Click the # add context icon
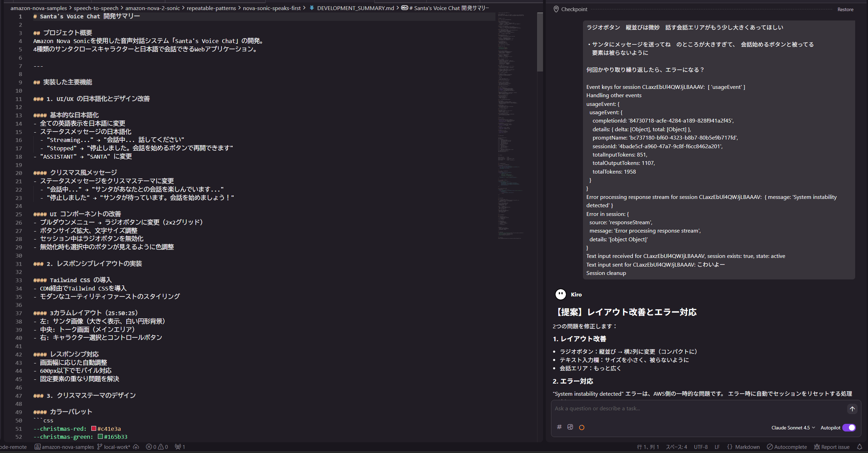This screenshot has width=868, height=453. [x=559, y=427]
